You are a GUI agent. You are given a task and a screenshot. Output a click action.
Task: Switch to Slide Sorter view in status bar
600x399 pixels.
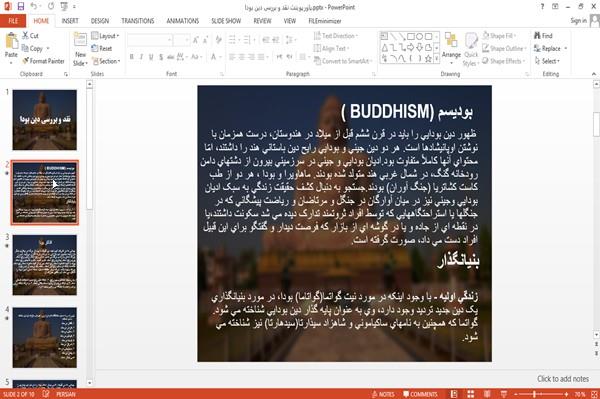pyautogui.click(x=470, y=394)
